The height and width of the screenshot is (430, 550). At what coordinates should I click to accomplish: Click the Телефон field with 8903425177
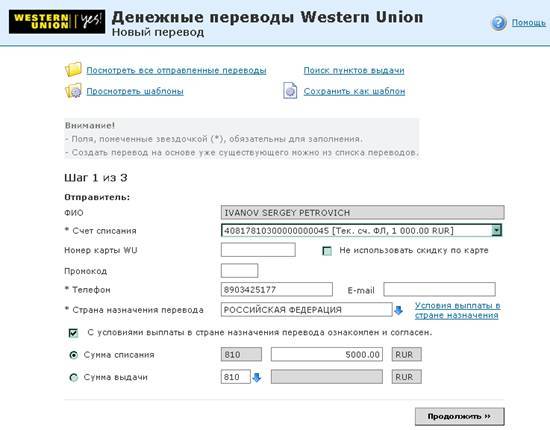tap(276, 289)
